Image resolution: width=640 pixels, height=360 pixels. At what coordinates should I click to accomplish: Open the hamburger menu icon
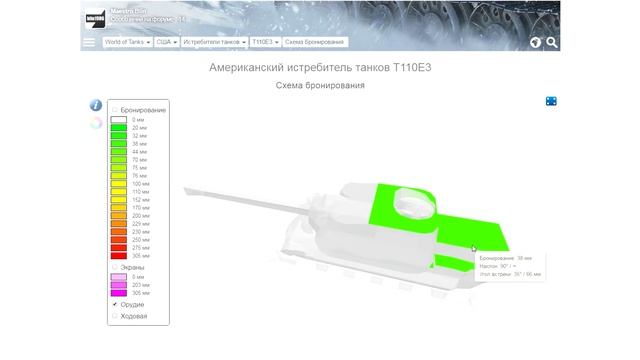(x=89, y=42)
